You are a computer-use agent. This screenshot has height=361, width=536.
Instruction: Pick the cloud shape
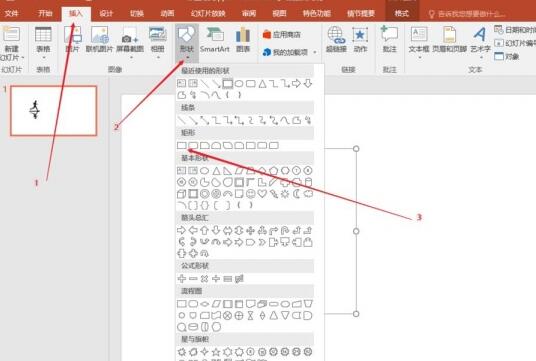(308, 194)
